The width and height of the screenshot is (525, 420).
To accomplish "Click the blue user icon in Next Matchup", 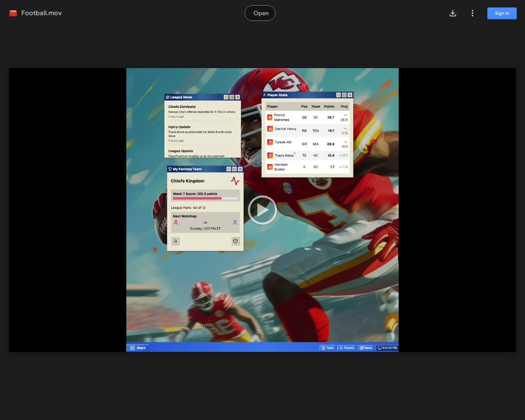I will click(x=235, y=222).
